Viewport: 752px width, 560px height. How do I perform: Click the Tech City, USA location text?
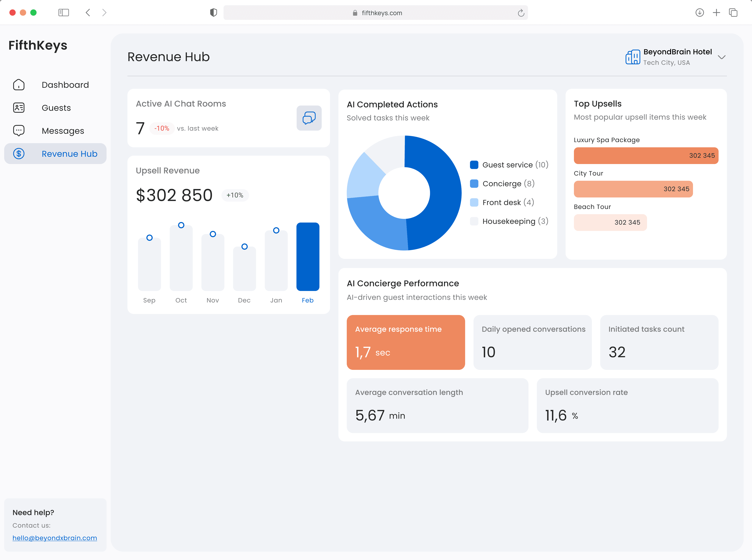(x=666, y=63)
